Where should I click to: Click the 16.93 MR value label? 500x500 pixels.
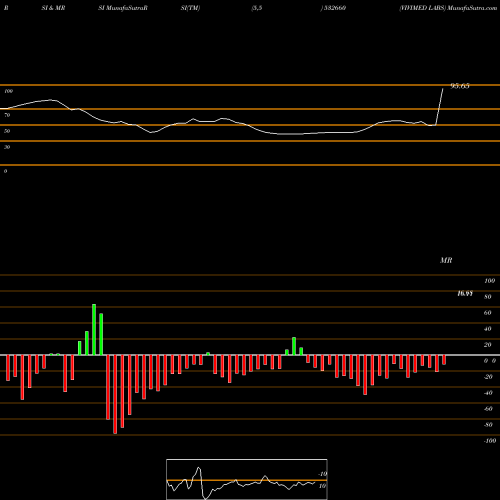pos(465,294)
